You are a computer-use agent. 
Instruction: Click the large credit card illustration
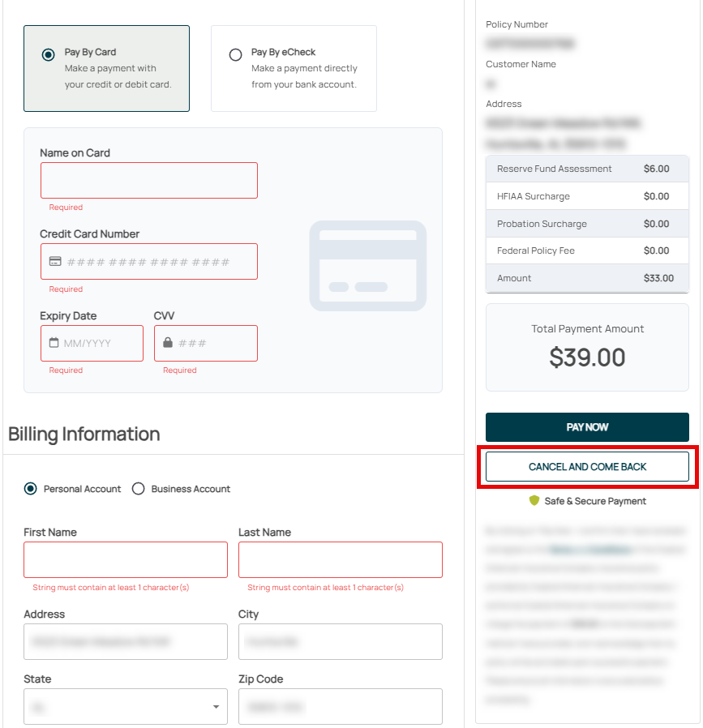point(368,266)
